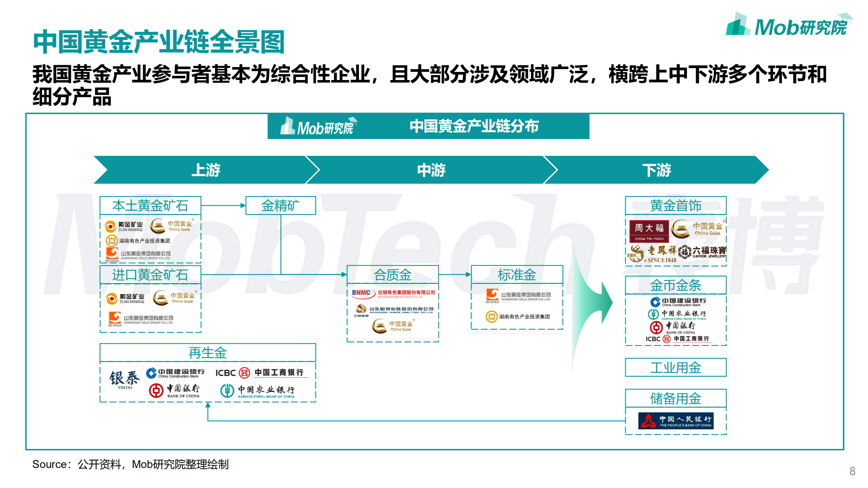Click Bank of China logo under 金币金条
The width and height of the screenshot is (868, 488).
coord(673,328)
